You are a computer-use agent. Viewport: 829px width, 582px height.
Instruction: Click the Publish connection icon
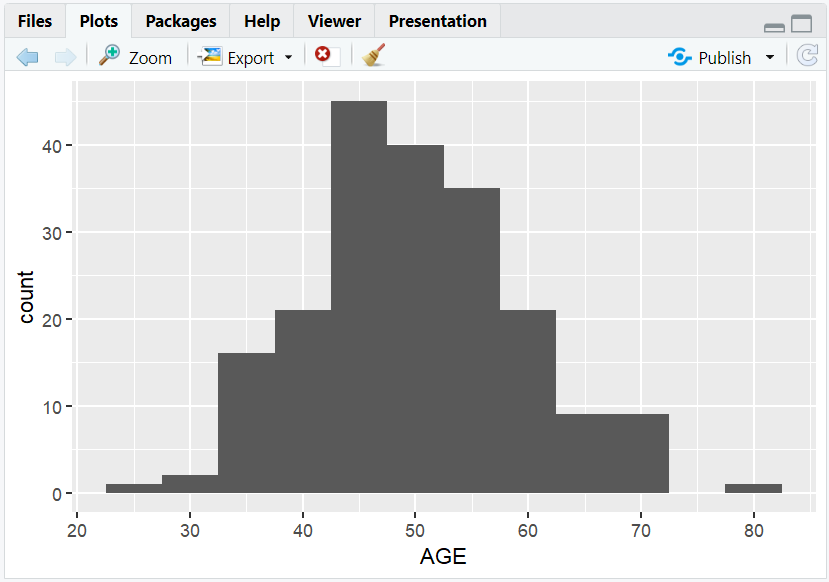click(x=679, y=57)
